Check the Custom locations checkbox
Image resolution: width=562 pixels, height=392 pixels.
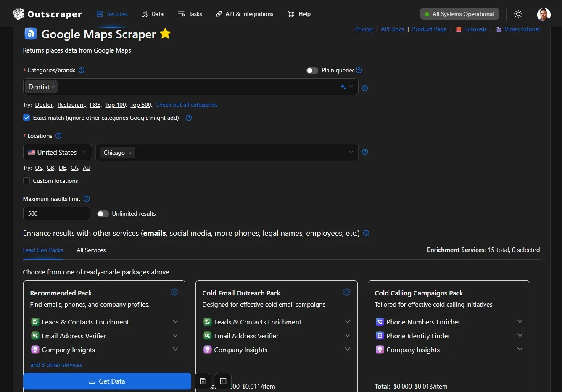point(26,181)
